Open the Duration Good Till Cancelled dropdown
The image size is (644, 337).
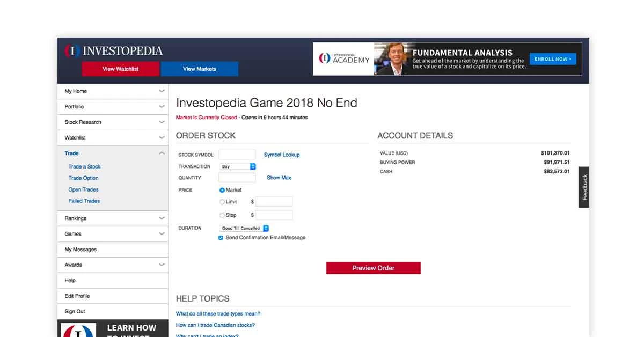point(244,228)
